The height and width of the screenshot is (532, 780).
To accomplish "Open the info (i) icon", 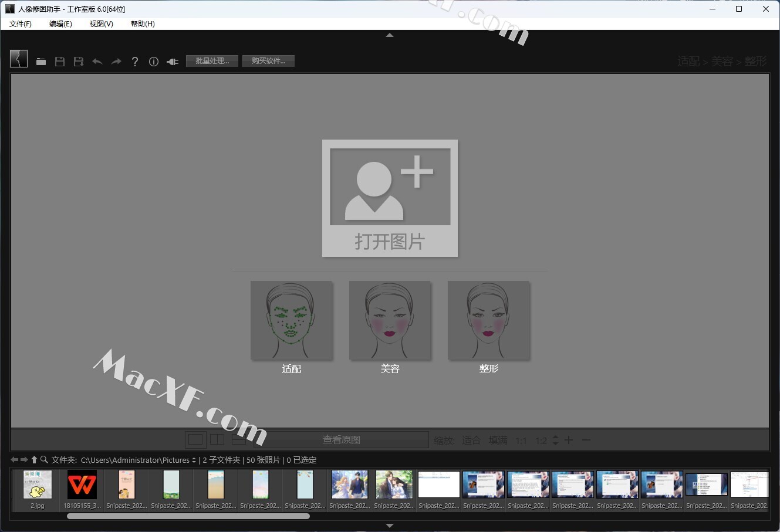I will pyautogui.click(x=154, y=62).
